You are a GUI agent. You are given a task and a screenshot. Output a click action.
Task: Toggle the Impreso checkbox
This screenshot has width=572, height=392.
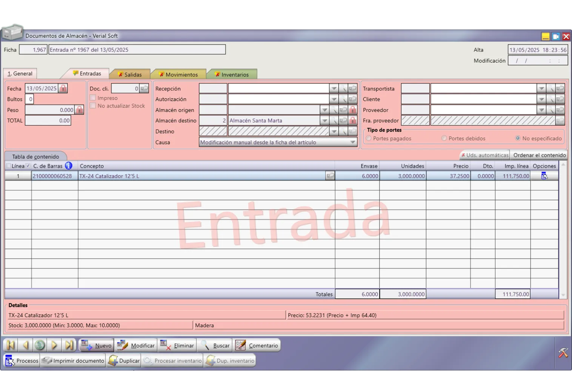click(x=93, y=98)
